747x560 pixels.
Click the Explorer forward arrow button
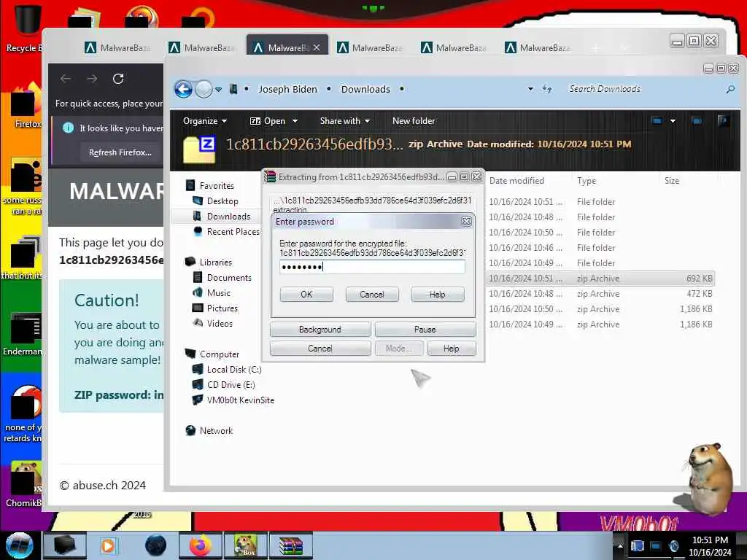[x=204, y=89]
